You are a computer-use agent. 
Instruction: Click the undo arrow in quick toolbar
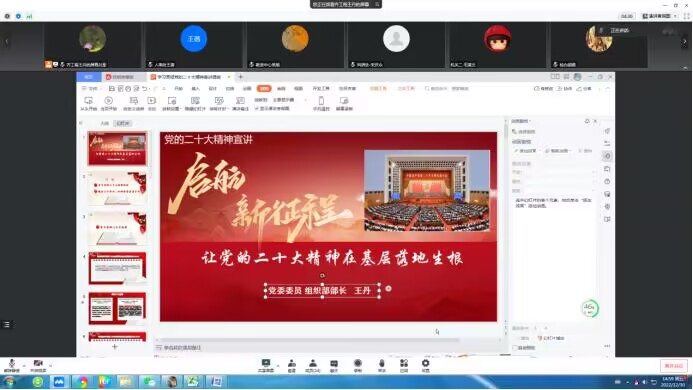pyautogui.click(x=145, y=89)
